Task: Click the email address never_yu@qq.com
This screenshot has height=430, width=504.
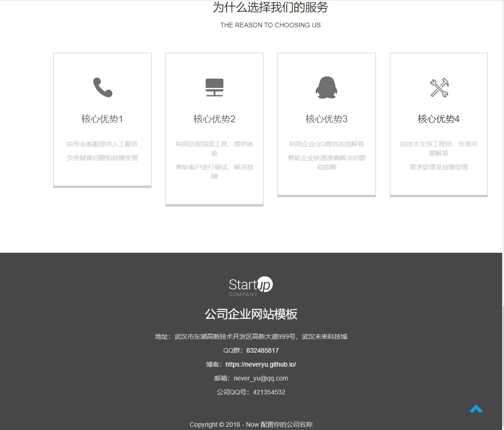Action: [x=261, y=378]
